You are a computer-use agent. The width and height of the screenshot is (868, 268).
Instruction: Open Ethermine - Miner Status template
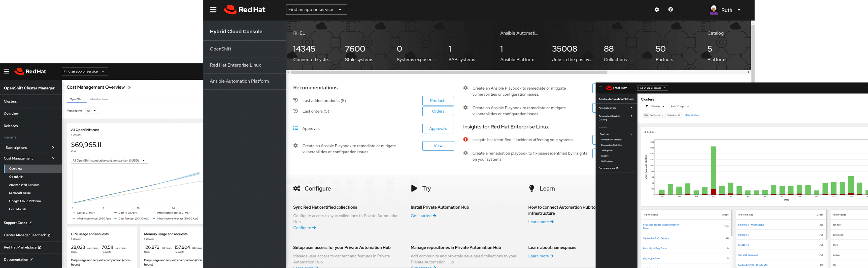(751, 225)
